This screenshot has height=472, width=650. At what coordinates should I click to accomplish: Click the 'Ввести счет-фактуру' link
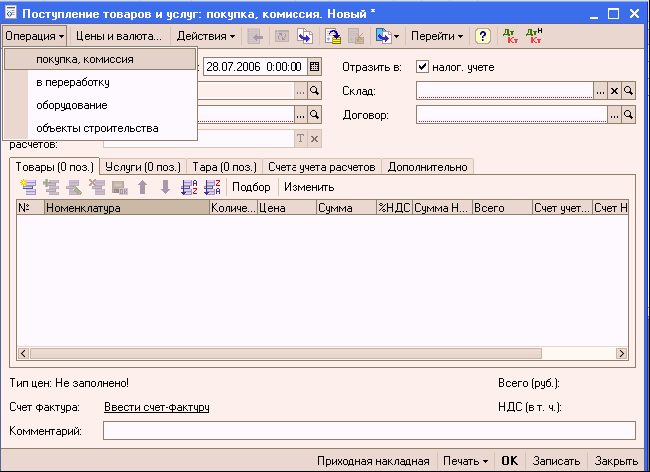(x=156, y=407)
